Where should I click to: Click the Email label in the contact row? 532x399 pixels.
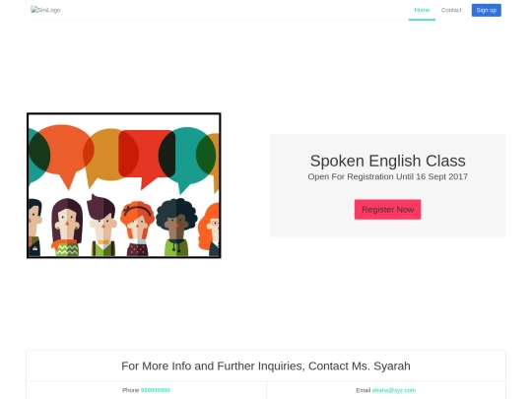pyautogui.click(x=363, y=390)
